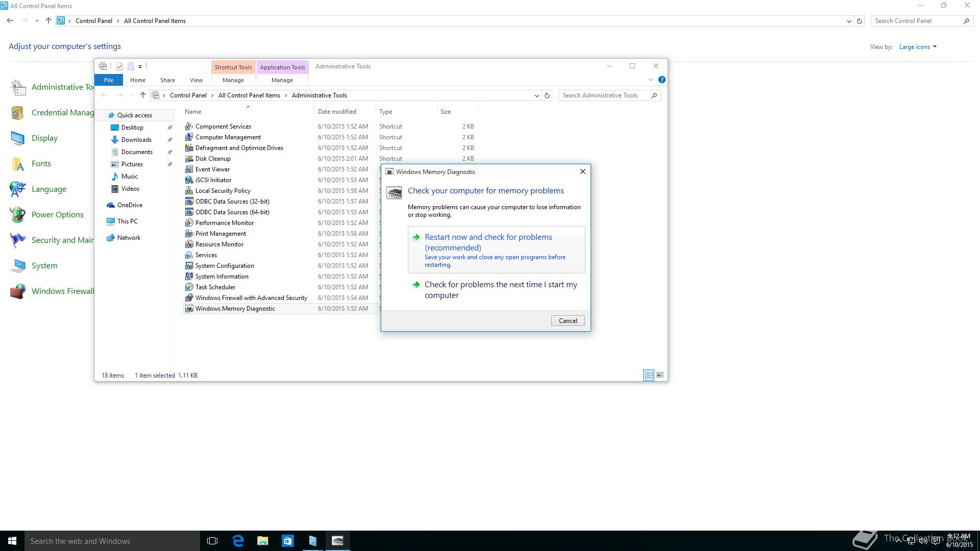
Task: Select the Windows Firewall with Advanced Security icon
Action: click(x=189, y=297)
